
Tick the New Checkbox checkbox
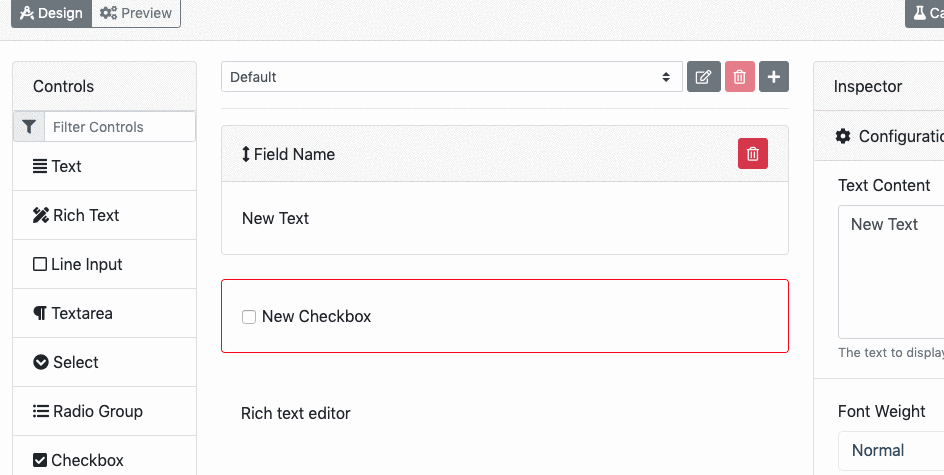(x=249, y=317)
